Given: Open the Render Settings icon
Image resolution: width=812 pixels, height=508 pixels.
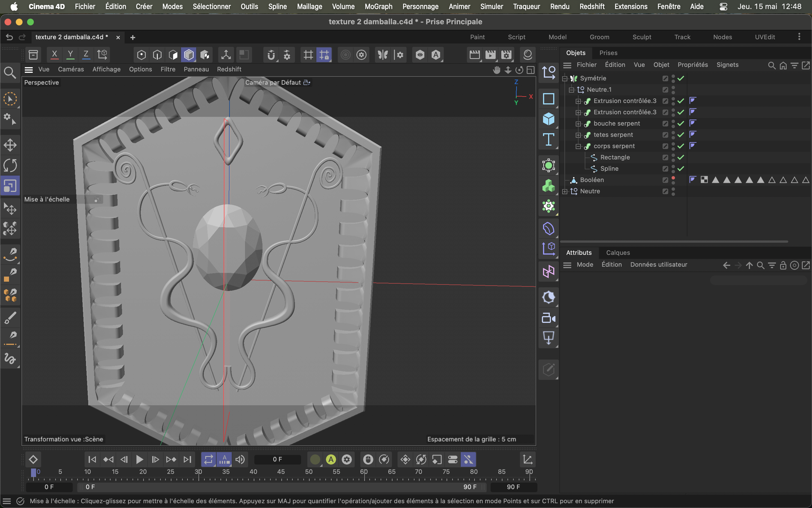Looking at the screenshot, I should click(506, 55).
